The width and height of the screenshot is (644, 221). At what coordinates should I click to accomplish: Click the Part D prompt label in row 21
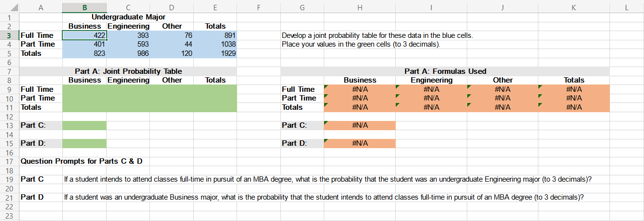32,197
